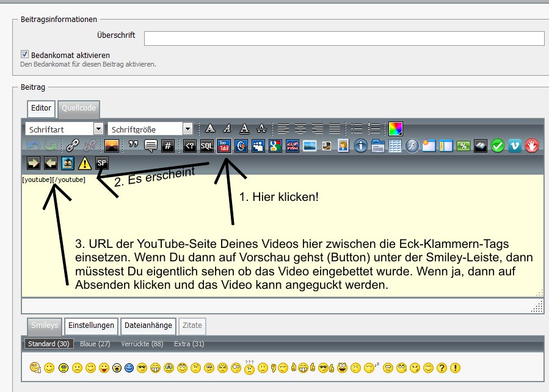Screen dimensions: 549x392
Task: Insert the thumbs-down smiley
Action: pos(280,368)
